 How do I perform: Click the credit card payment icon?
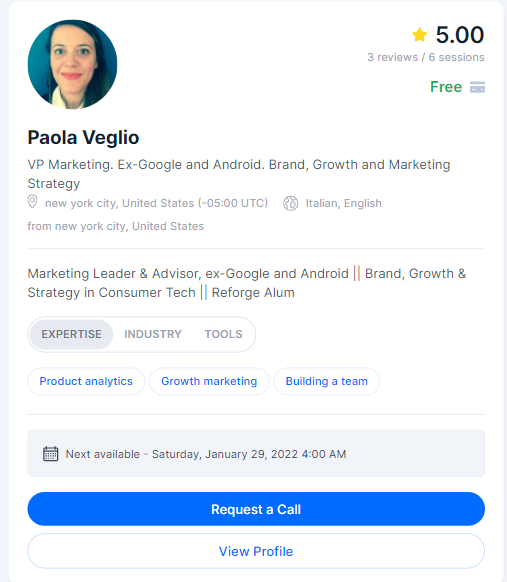coord(477,87)
